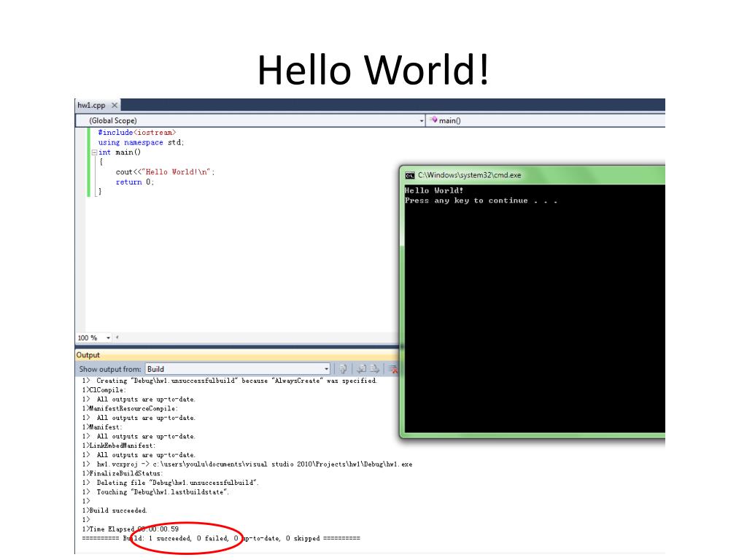Viewport: 747px width, 560px height.
Task: Click the cout<<"Hello World!\n"; line
Action: tap(166, 172)
